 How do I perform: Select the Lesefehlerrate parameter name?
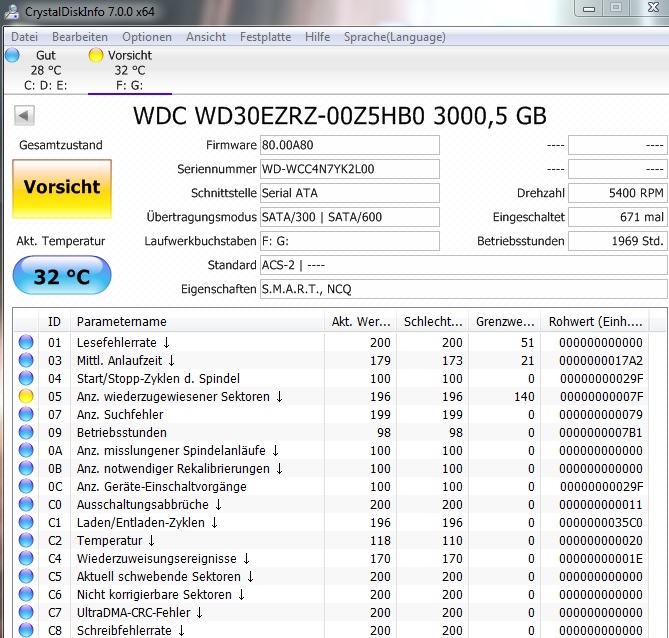pos(123,342)
